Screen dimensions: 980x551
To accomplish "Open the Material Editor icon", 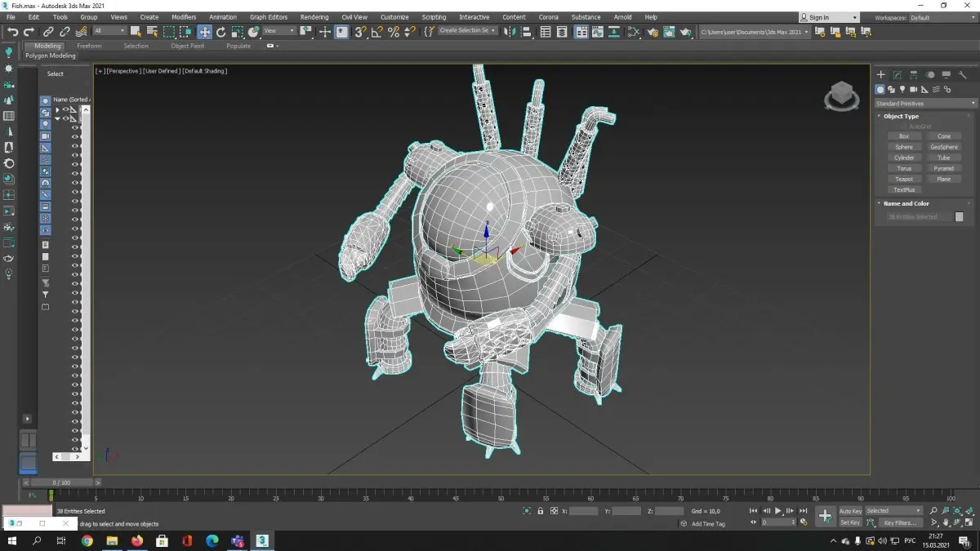I will (x=633, y=32).
